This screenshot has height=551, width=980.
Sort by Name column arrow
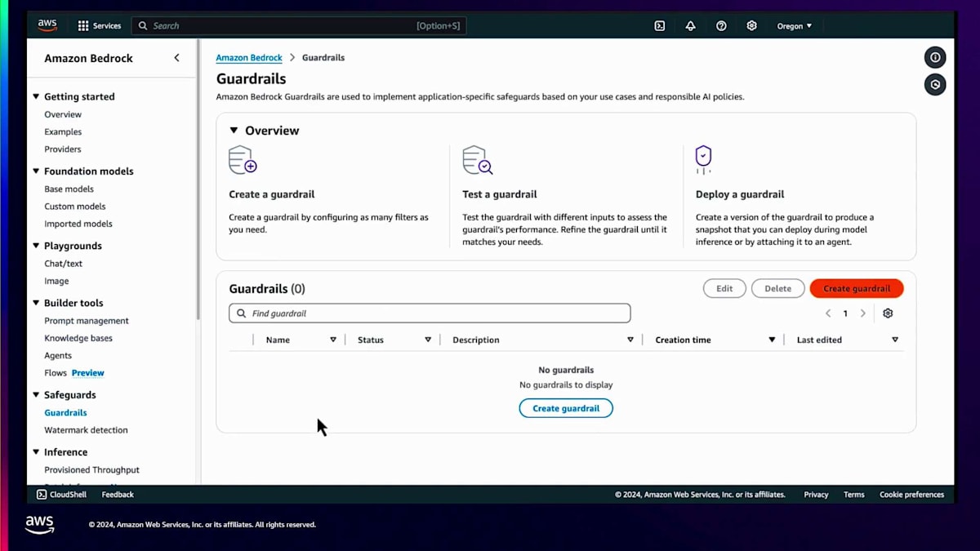point(333,340)
